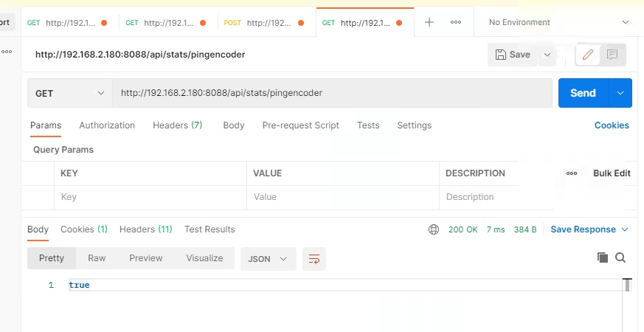644x332 pixels.
Task: Copy response using the copy icon
Action: tap(603, 257)
